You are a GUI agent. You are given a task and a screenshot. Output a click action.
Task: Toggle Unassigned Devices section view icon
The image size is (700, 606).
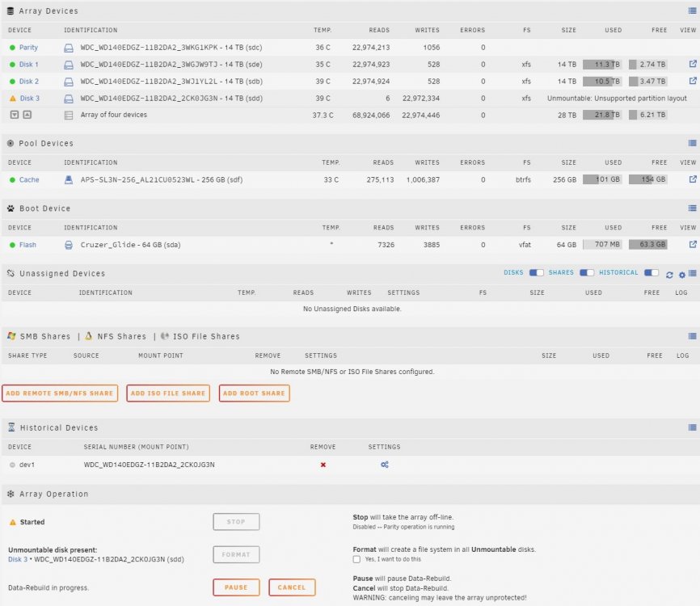(x=693, y=274)
